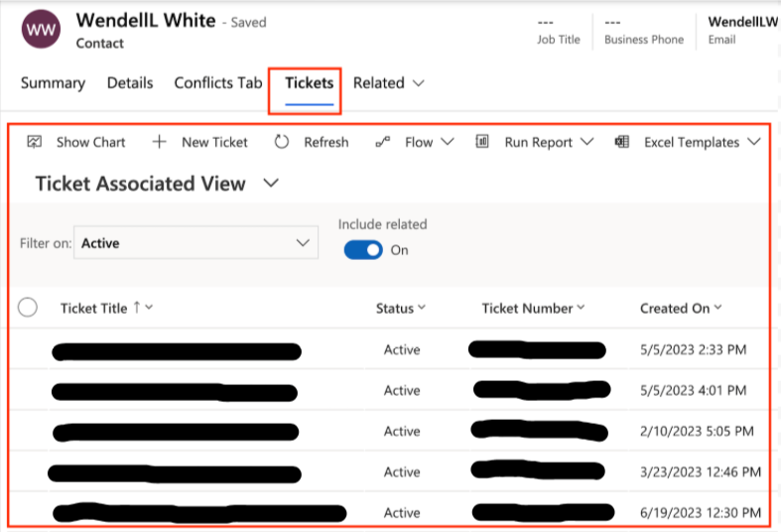Screen dimensions: 781x532
Task: Open the Conflicts Tab
Action: pyautogui.click(x=217, y=82)
